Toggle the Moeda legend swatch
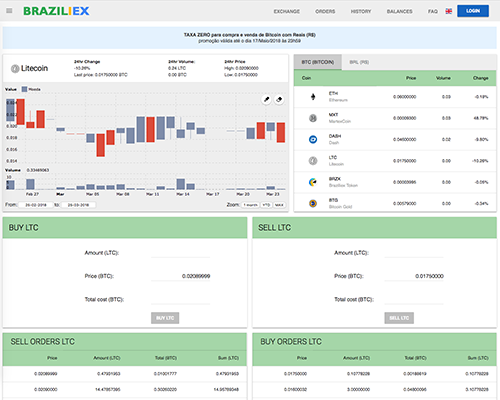 coord(24,89)
